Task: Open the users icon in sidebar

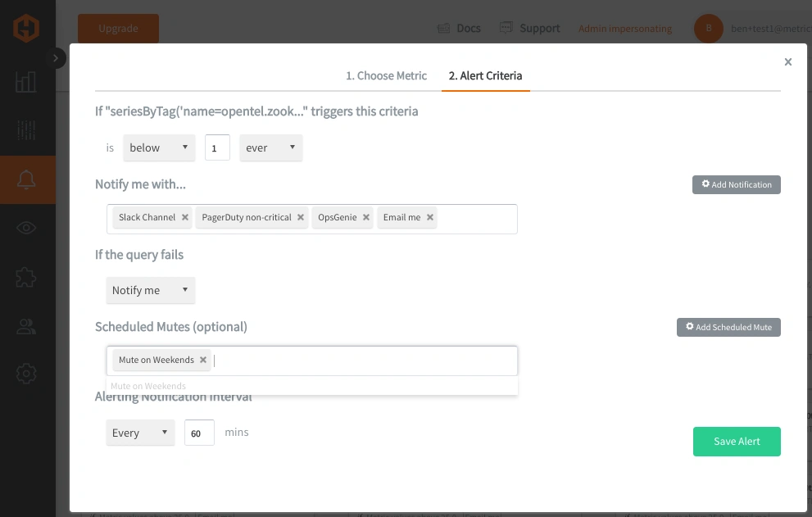Action: [26, 326]
